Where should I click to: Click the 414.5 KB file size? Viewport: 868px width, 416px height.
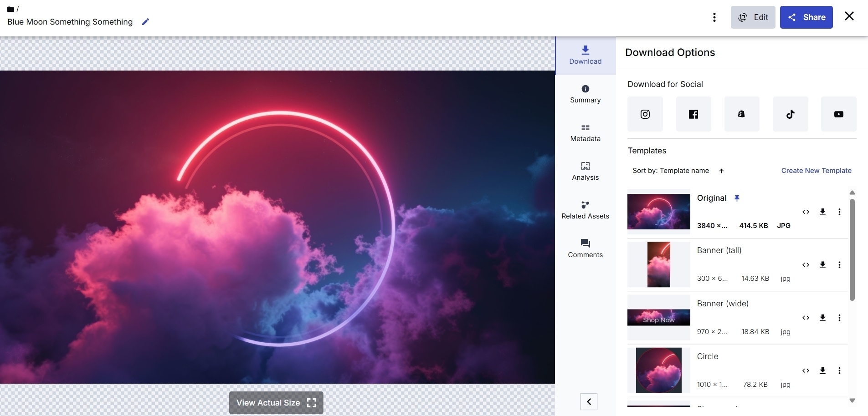(754, 226)
